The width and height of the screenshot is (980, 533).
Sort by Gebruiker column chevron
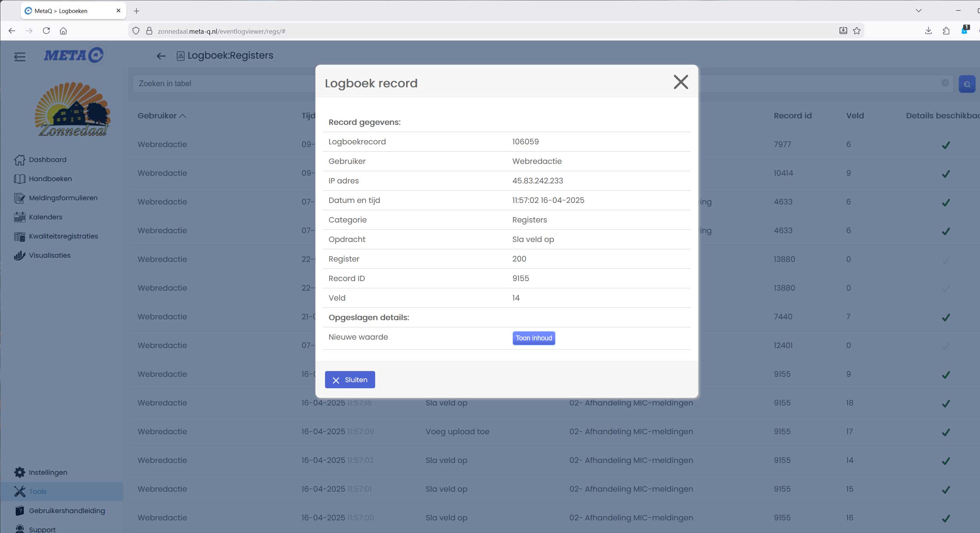(x=183, y=116)
